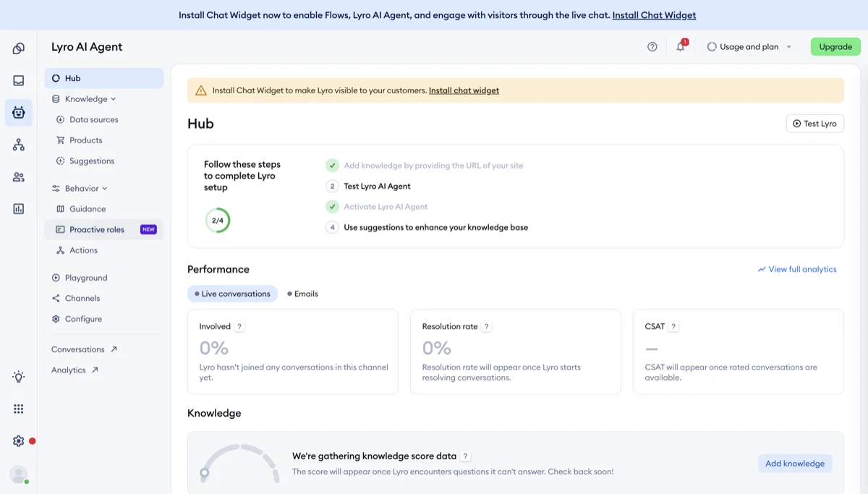The height and width of the screenshot is (494, 868).
Task: Switch to the Emails tab
Action: [x=302, y=294]
